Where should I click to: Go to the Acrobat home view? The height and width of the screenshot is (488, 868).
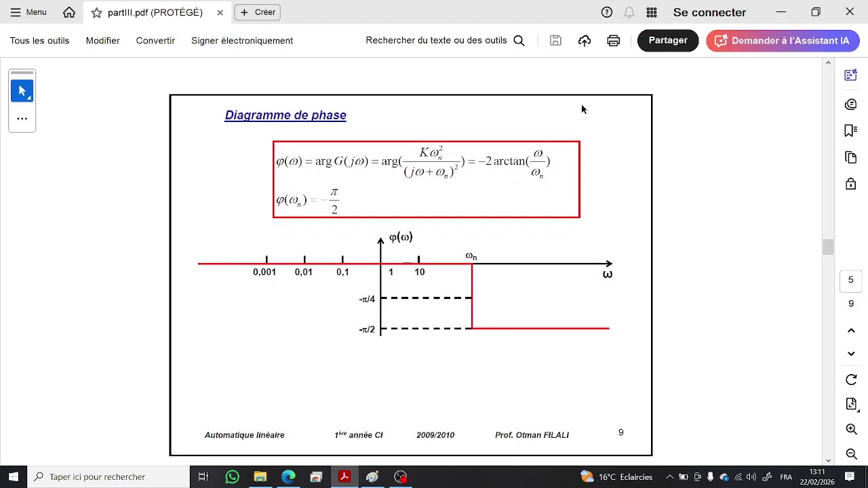pos(69,12)
